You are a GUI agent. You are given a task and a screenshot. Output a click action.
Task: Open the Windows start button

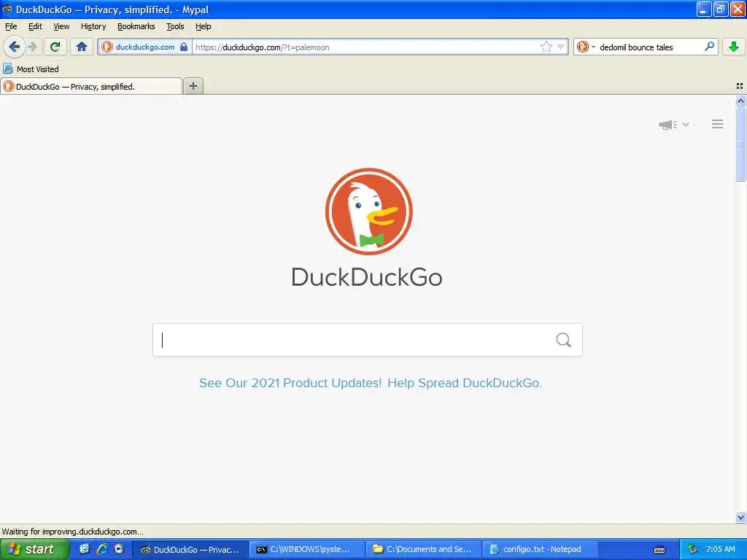[x=34, y=549]
